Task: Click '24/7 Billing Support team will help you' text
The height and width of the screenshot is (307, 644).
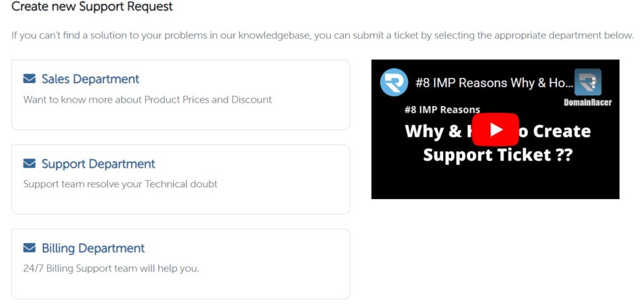Action: (x=111, y=268)
